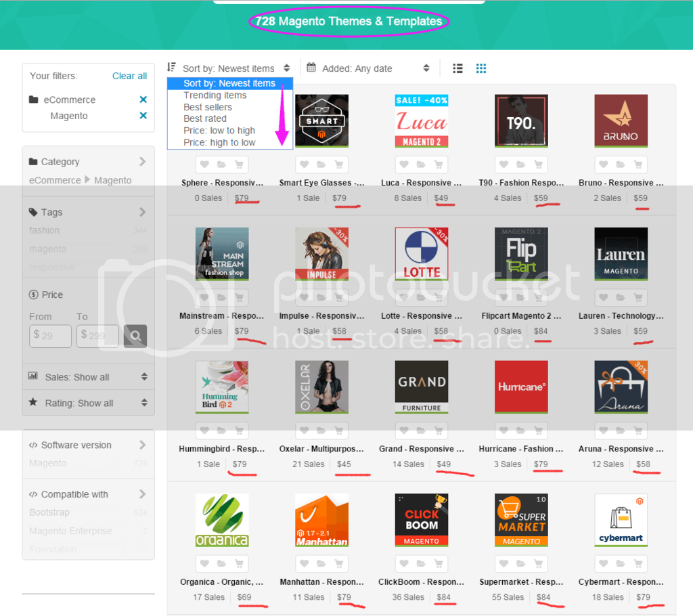Remove the Magento filter with X

[143, 116]
